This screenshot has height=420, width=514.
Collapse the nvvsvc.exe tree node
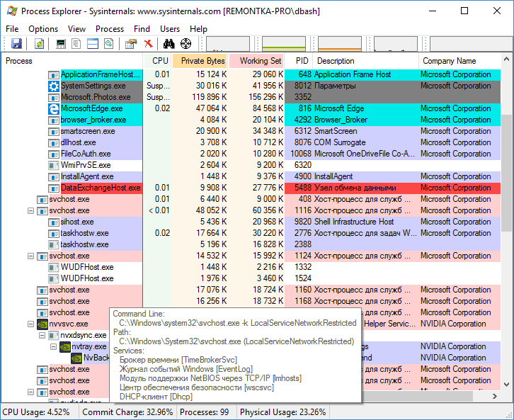point(31,324)
